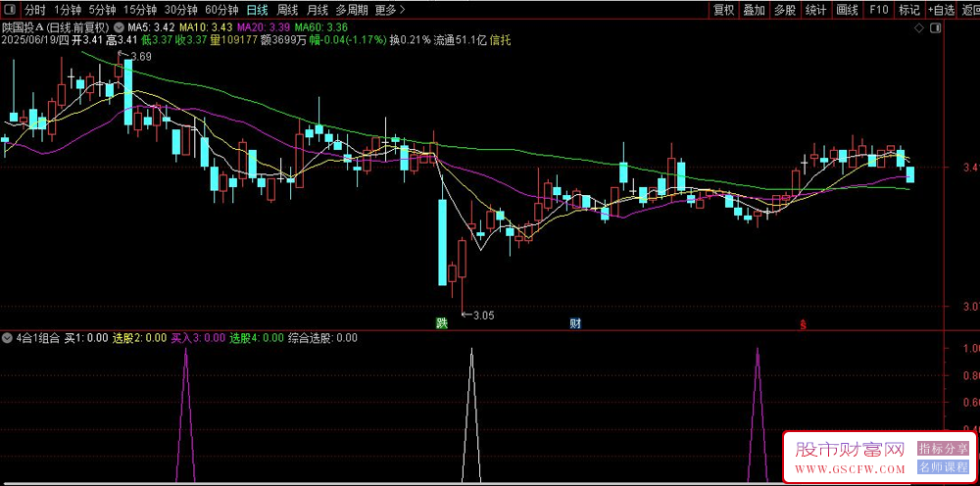Image resolution: width=980 pixels, height=486 pixels.
Task: Switch to the 分时 tab
Action: click(35, 10)
